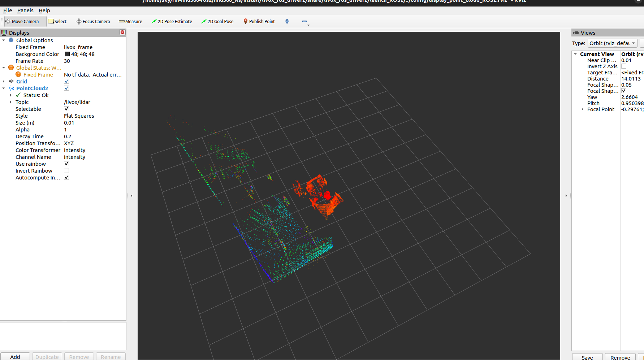Toggle the Autocompute Intensity checkbox

[66, 177]
